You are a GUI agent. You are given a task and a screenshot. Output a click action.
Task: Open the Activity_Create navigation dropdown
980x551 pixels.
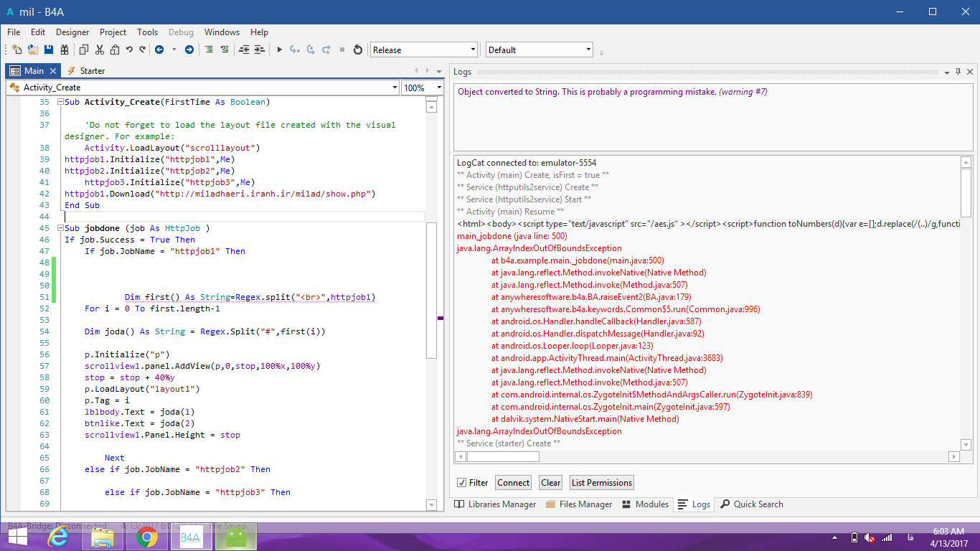(x=395, y=87)
